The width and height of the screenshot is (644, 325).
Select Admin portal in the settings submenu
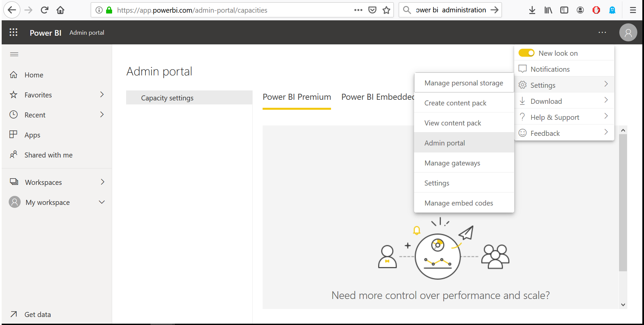(464, 143)
